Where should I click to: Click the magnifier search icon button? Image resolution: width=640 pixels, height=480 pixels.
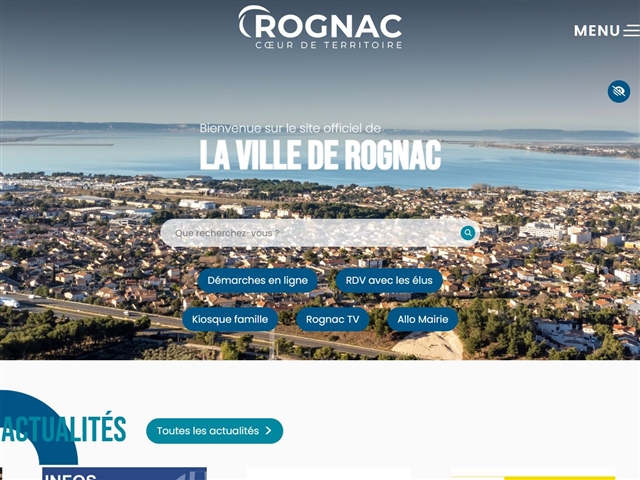click(x=468, y=233)
